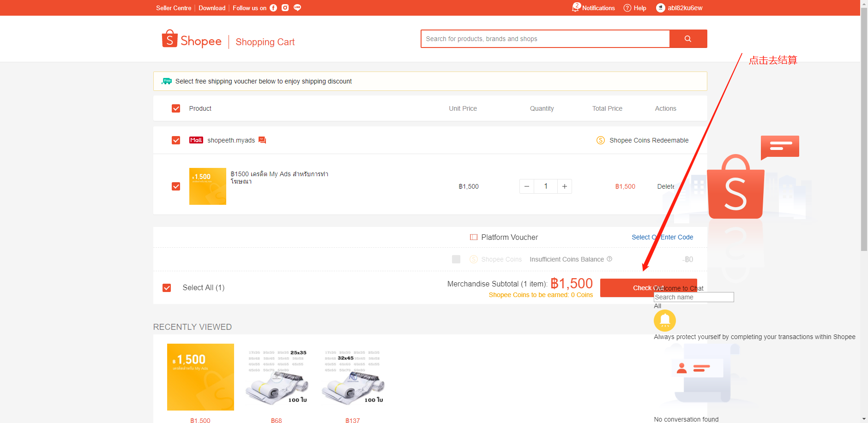Screen dimensions: 868x423
Task: Click the chat Search name field
Action: 694,297
